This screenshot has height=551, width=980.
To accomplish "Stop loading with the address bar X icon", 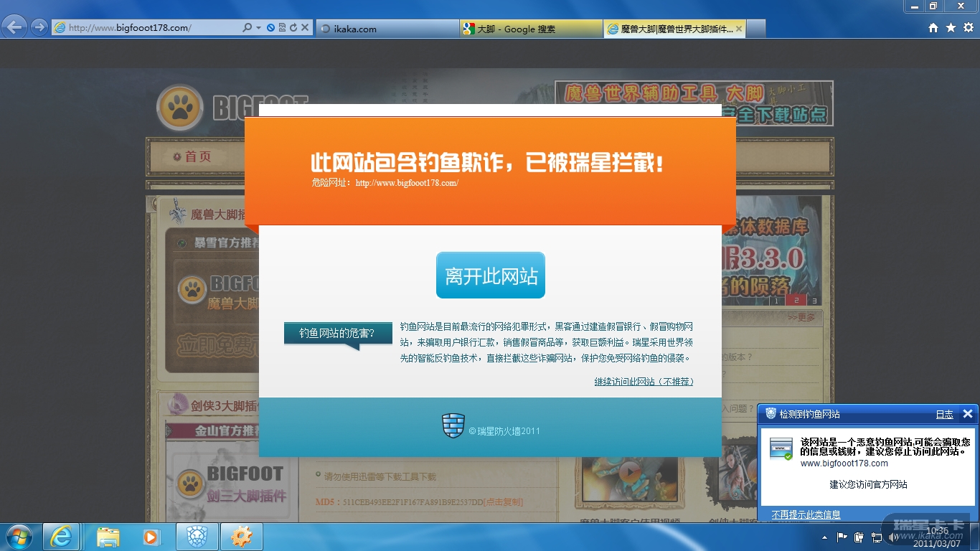I will [x=305, y=28].
